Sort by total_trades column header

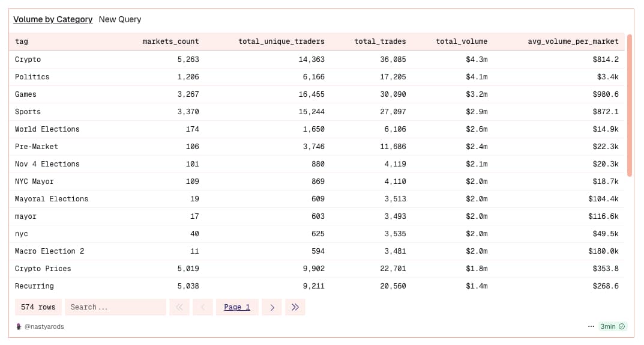click(x=380, y=41)
